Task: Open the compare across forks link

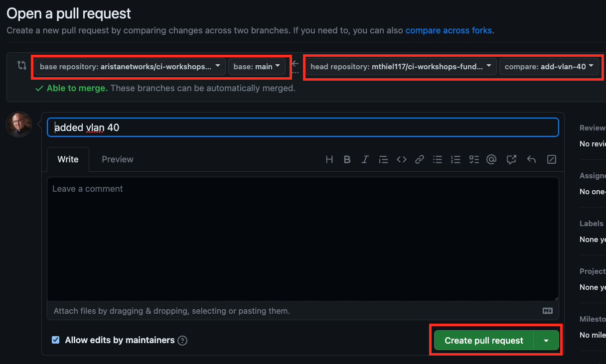Action: tap(449, 30)
